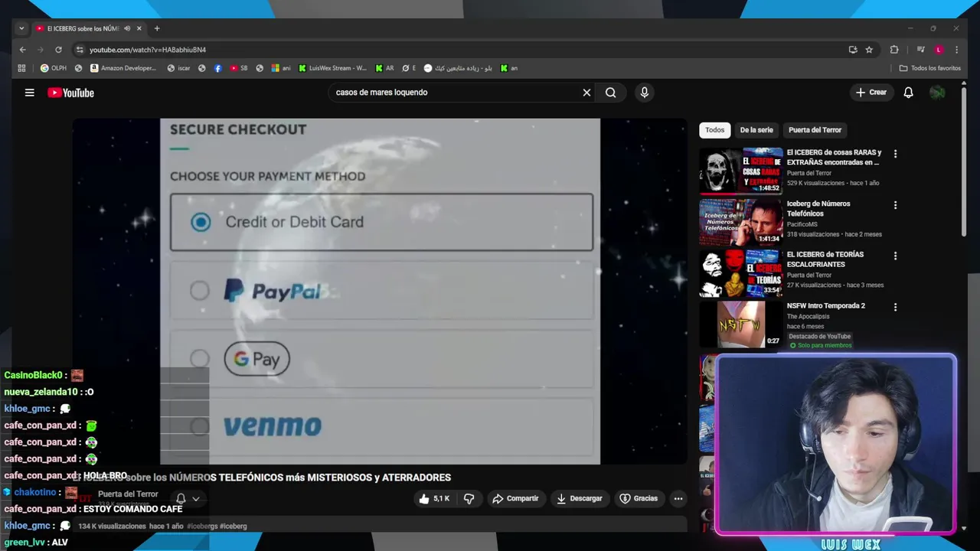Reload the page in the browser

(58, 50)
